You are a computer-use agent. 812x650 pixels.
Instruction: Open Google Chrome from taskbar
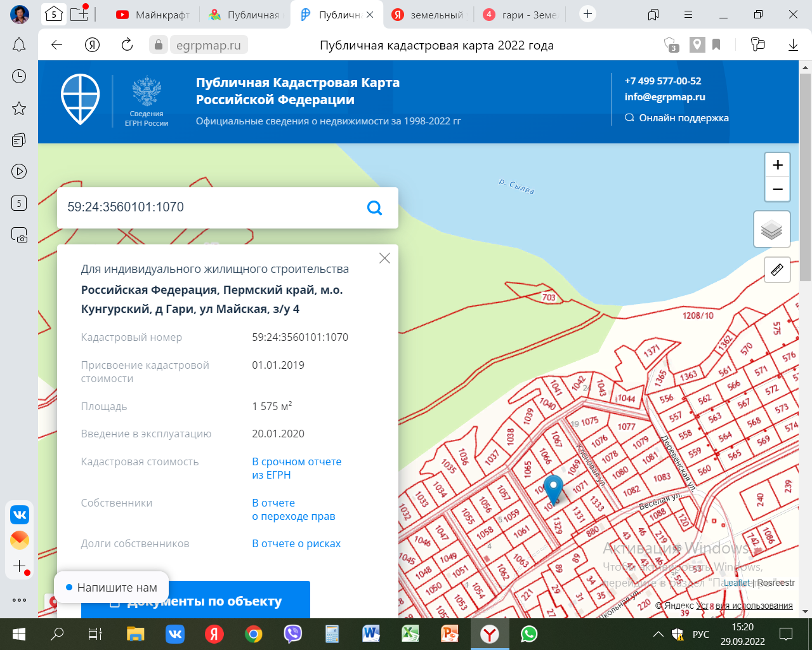point(253,634)
